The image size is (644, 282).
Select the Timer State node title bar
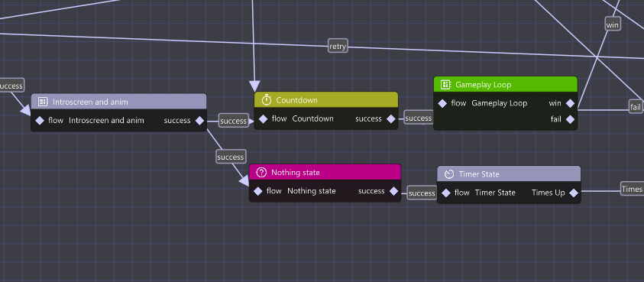[x=509, y=174]
